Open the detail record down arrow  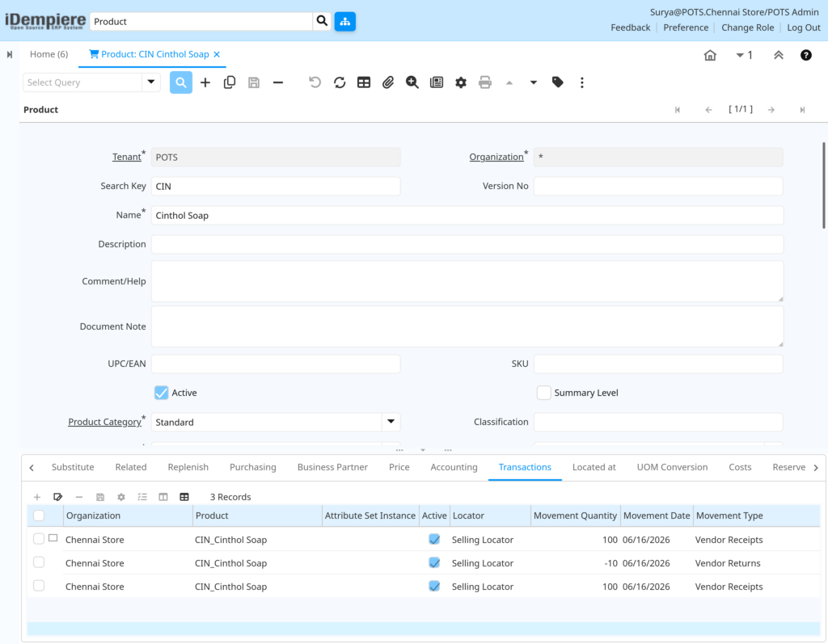click(x=534, y=82)
